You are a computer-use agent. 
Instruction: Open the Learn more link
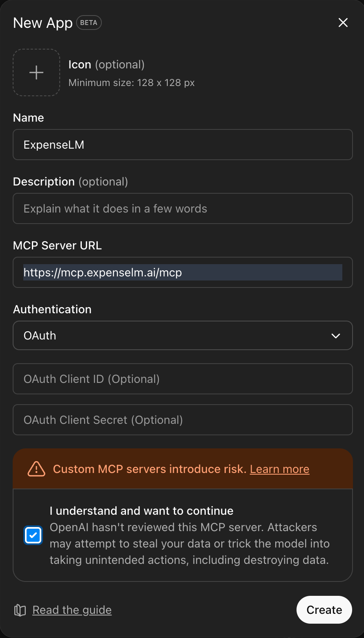[x=280, y=469]
